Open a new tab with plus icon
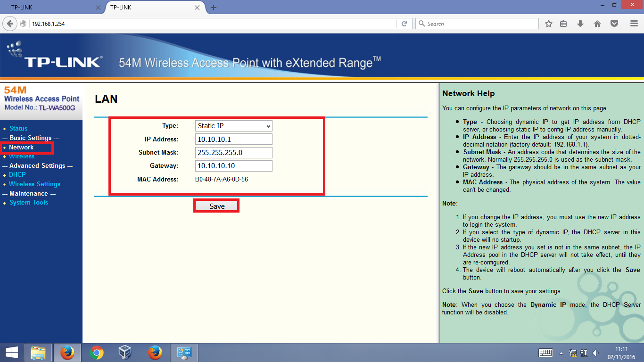The width and height of the screenshot is (644, 362). click(214, 8)
